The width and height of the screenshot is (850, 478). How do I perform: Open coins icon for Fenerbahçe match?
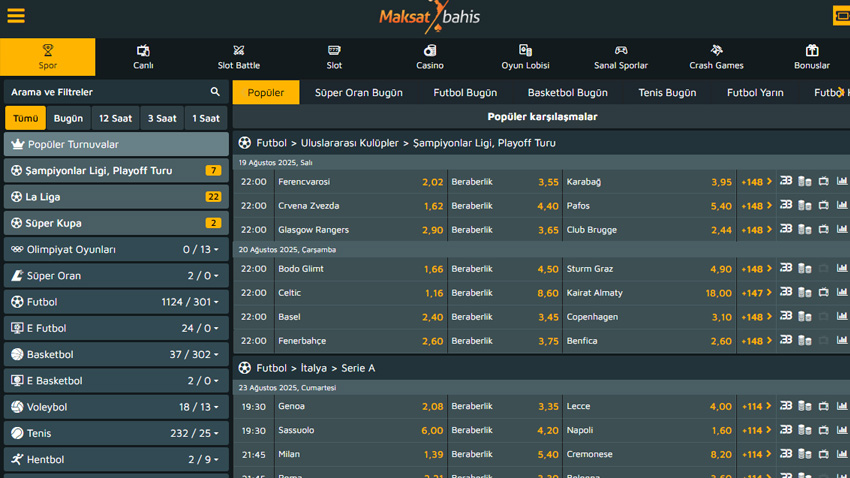click(804, 340)
